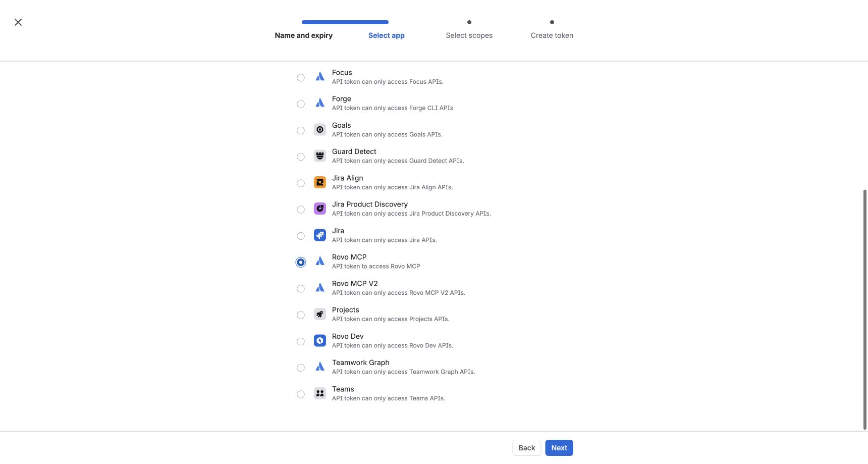The image size is (868, 464).
Task: Select the Forge radio button
Action: (301, 104)
